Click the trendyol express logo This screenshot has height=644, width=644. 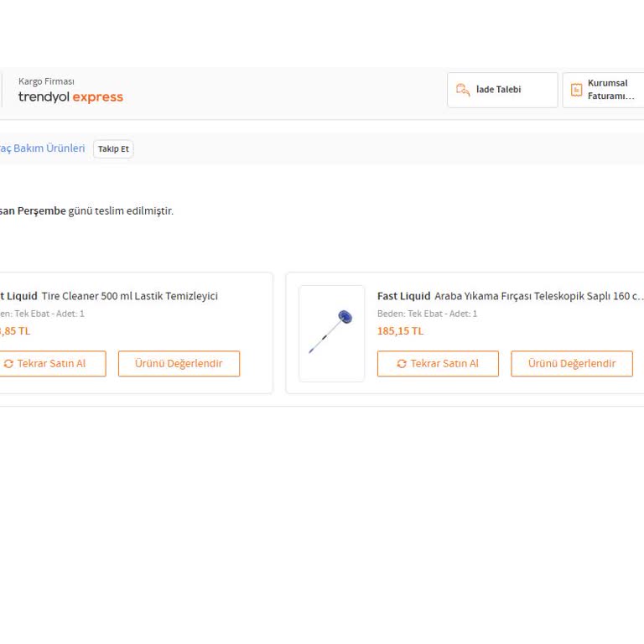[70, 97]
